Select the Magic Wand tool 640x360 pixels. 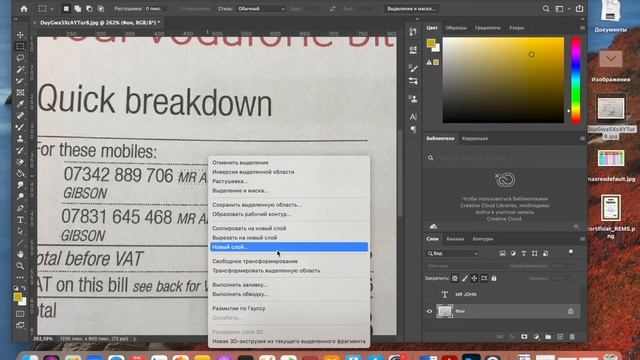tap(20, 69)
